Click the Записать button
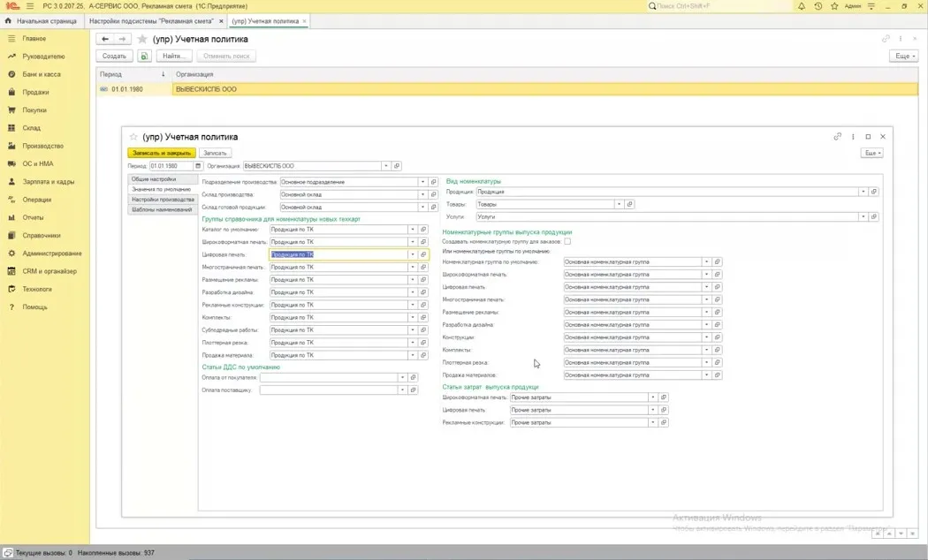The height and width of the screenshot is (560, 928). click(216, 153)
